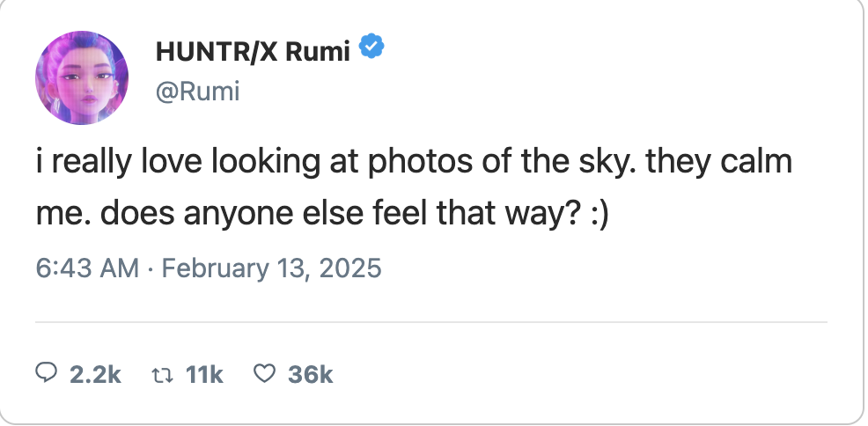Click the 6:43 AM timestamp
The height and width of the screenshot is (426, 868).
click(x=88, y=268)
